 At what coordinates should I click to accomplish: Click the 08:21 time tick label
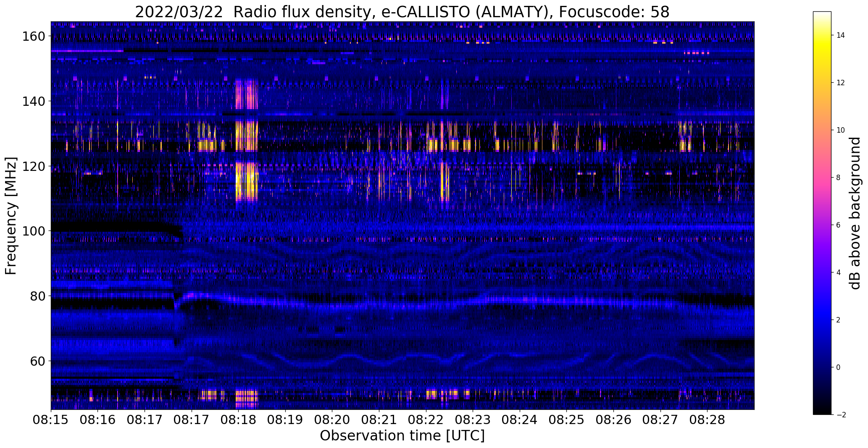379,420
